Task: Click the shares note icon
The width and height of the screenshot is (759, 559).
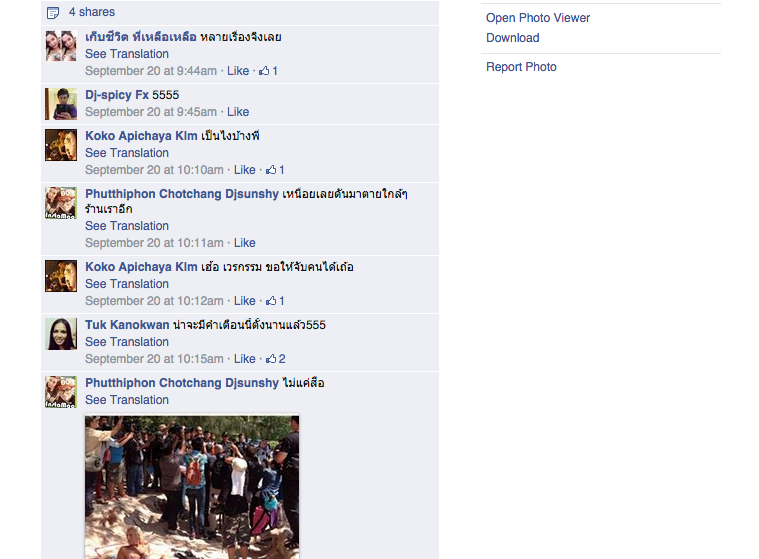Action: (x=53, y=13)
